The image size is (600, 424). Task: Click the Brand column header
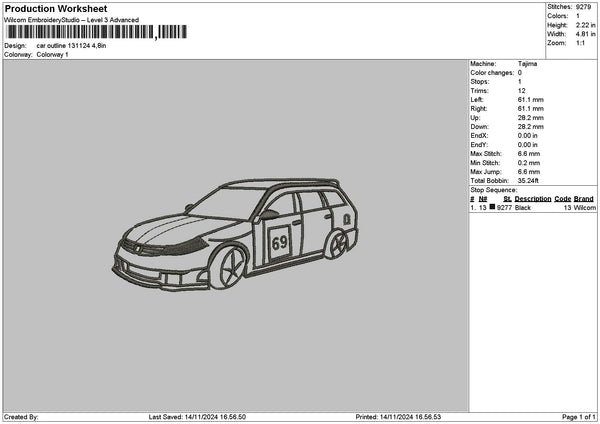(585, 199)
